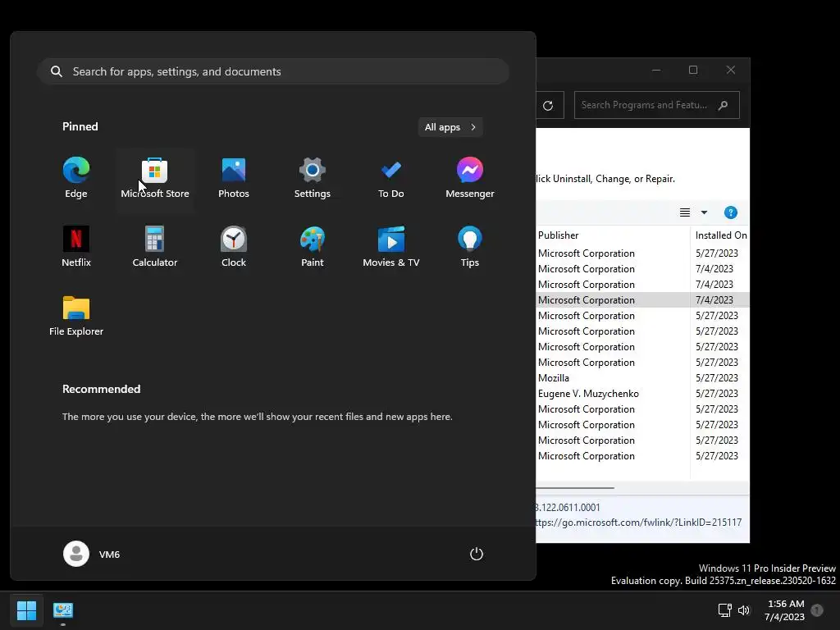Click the go.microsoft.com fwlink link
Image resolution: width=840 pixels, height=630 pixels.
638,523
